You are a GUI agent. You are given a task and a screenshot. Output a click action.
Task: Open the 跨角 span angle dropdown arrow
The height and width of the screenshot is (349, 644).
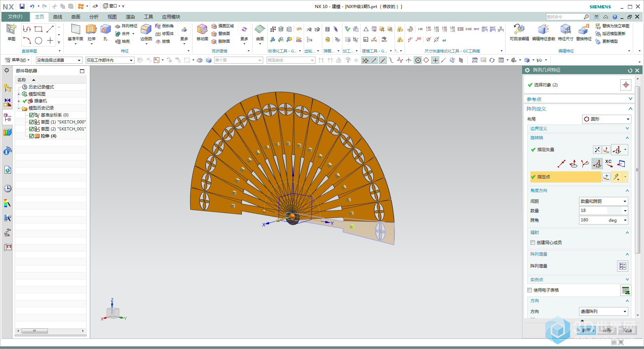(x=625, y=220)
